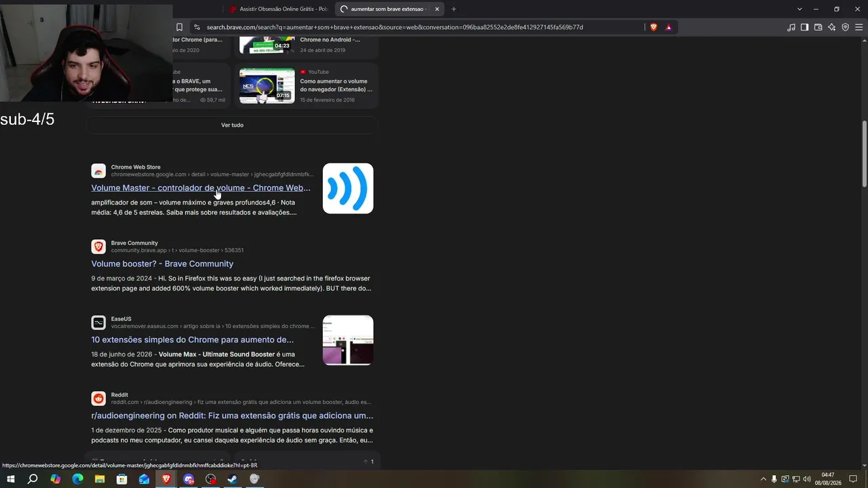Click the Chrome Web Store favicon

click(x=98, y=171)
